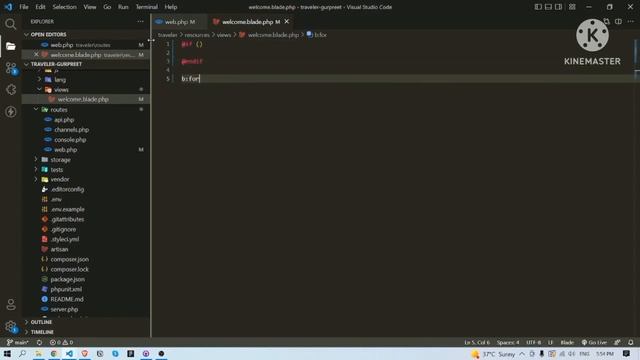Change Blade language mode in status bar
Viewport: 640px width, 360px height.
[x=567, y=342]
